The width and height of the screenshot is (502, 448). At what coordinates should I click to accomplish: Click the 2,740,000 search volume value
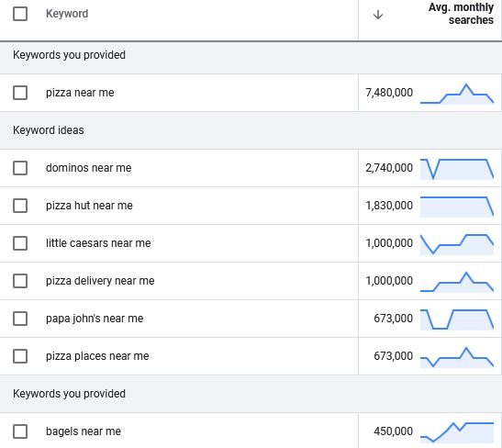click(389, 168)
